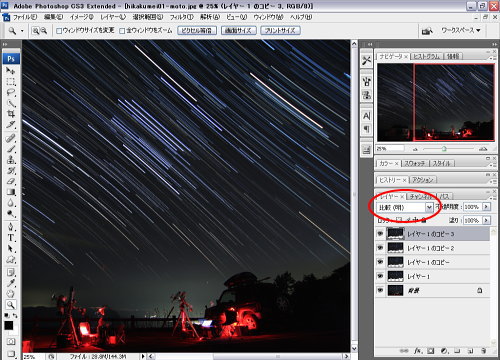Select the Lasso tool
The image size is (500, 360).
click(11, 93)
